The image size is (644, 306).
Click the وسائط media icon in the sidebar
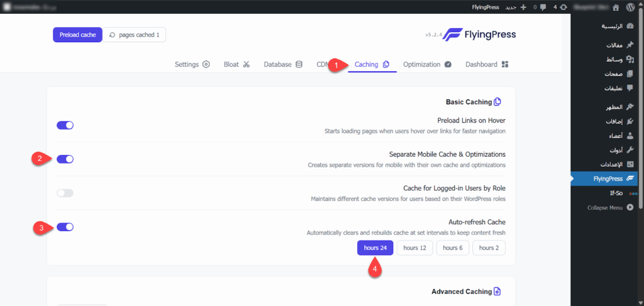click(630, 59)
